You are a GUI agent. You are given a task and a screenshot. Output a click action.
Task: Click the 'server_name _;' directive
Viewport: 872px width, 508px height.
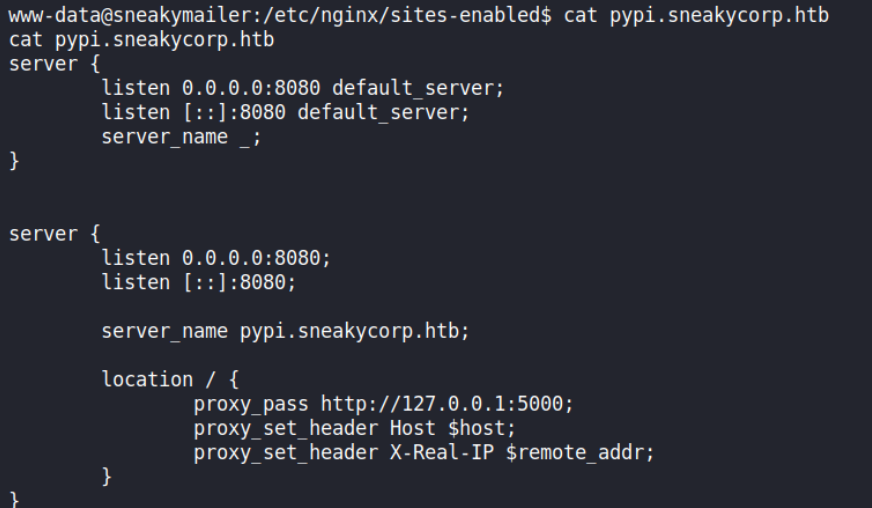click(181, 137)
